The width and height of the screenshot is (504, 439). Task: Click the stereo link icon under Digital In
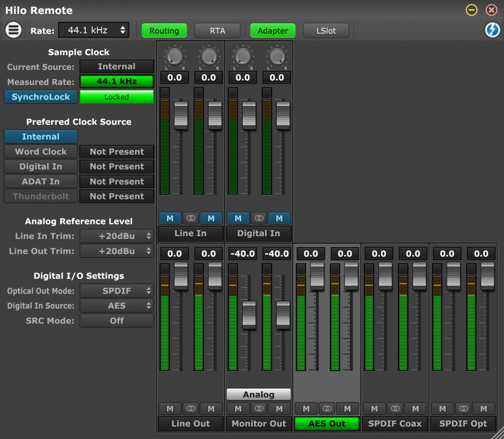point(259,218)
